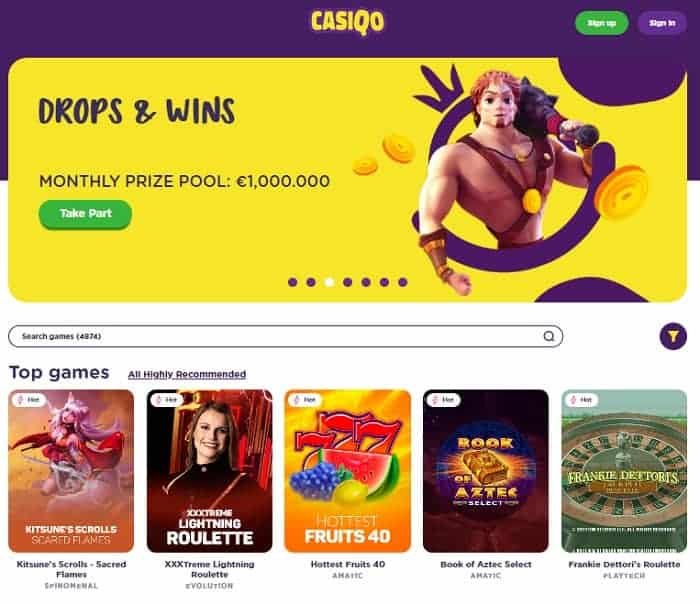Select the last banner carousel dot
Screen dimensions: 700x604
point(403,282)
